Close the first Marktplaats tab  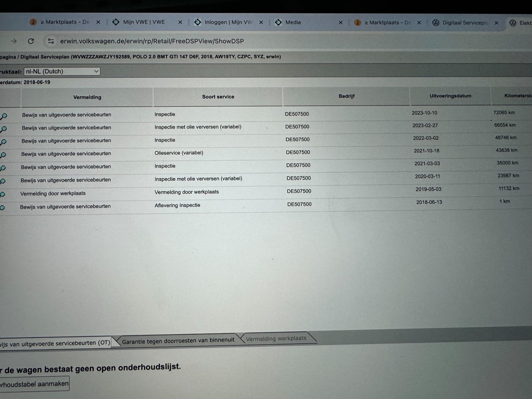click(x=98, y=22)
